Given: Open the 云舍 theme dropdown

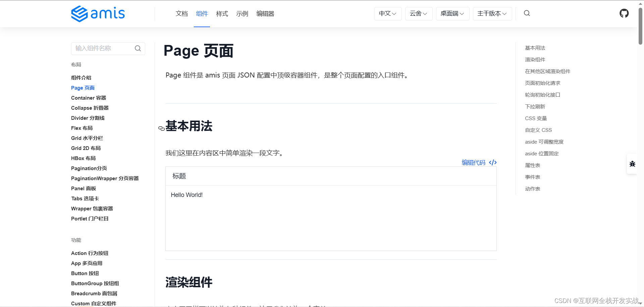Looking at the screenshot, I should coord(419,14).
